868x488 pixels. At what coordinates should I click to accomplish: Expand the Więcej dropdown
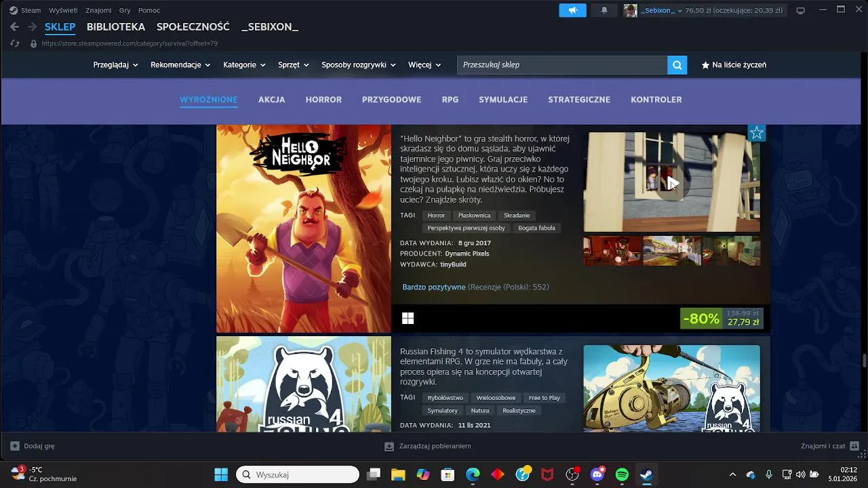click(425, 65)
